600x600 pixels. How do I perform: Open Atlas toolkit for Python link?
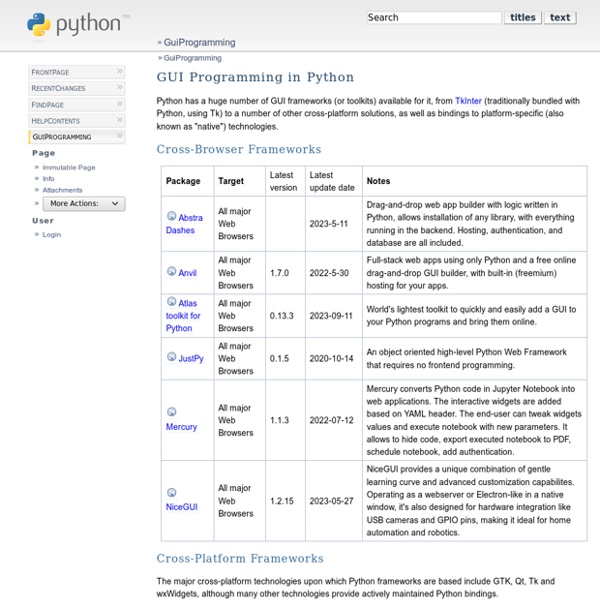183,316
